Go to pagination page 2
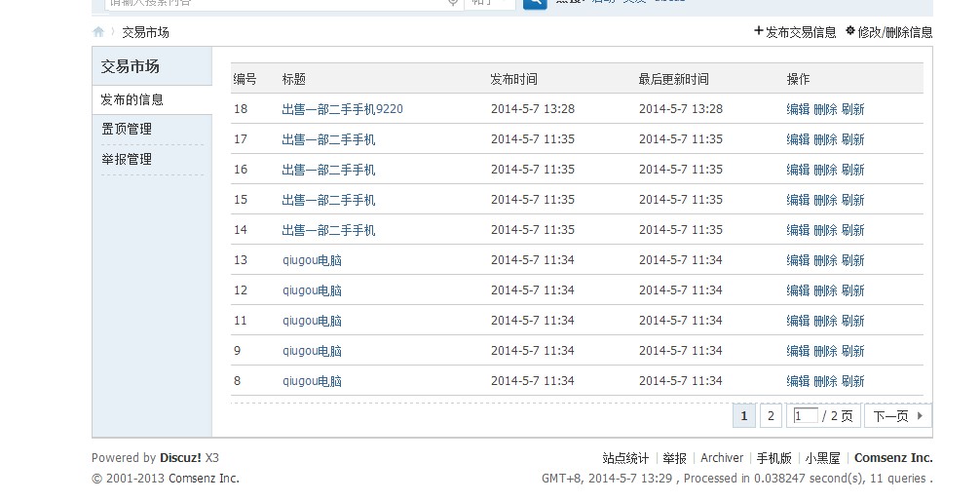Viewport: 980px width, 501px height. tap(772, 416)
